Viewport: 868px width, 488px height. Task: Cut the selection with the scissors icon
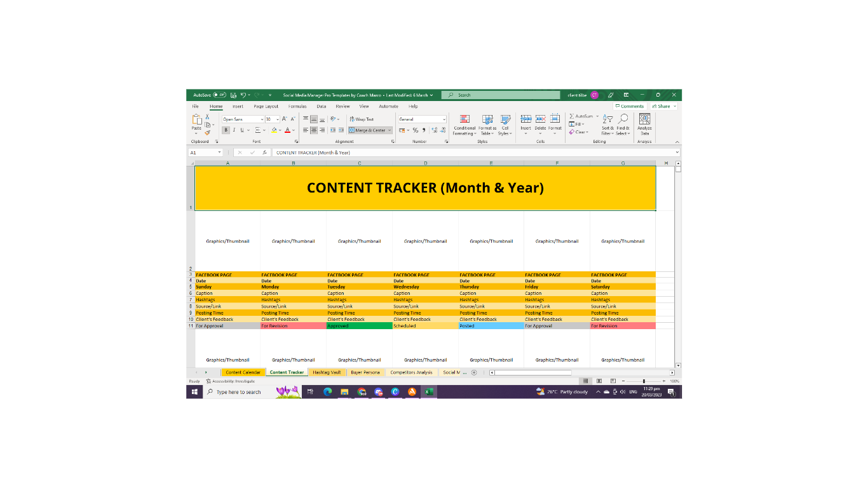click(207, 117)
